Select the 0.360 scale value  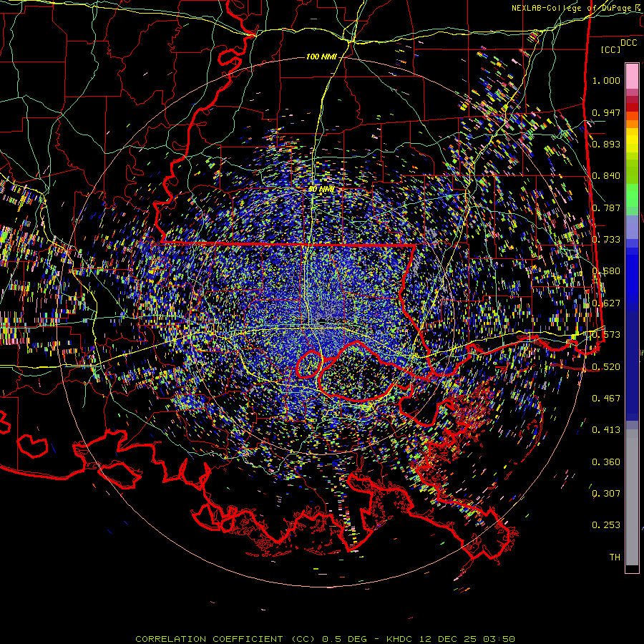click(606, 462)
